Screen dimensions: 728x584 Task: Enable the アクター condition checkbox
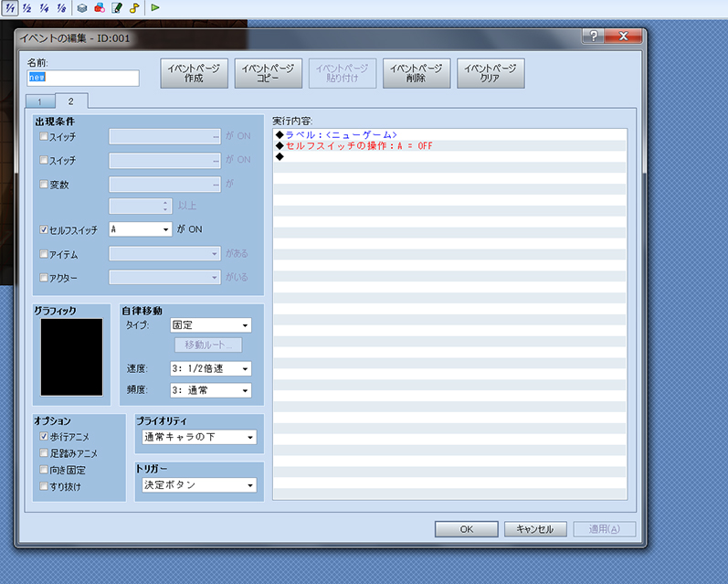(44, 277)
